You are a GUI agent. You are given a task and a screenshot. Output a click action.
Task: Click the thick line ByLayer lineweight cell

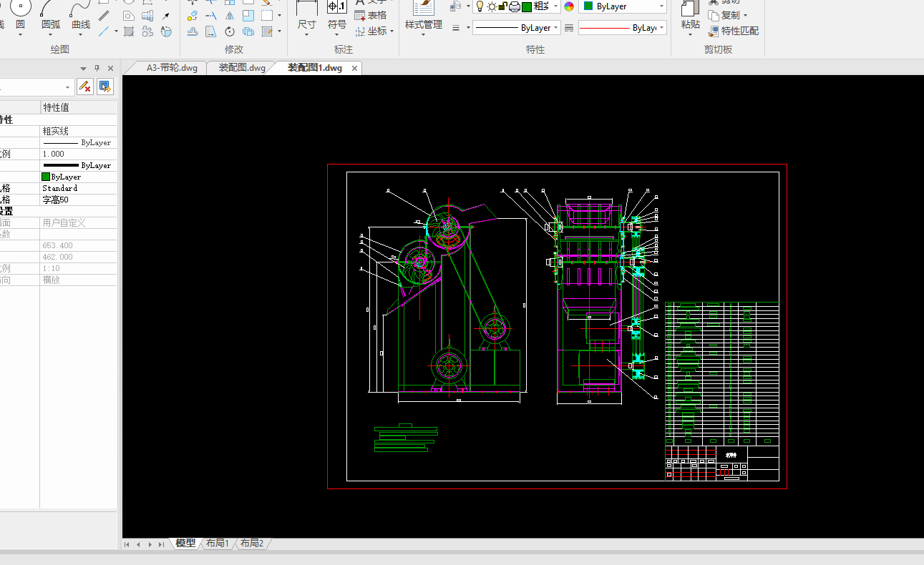click(x=77, y=165)
